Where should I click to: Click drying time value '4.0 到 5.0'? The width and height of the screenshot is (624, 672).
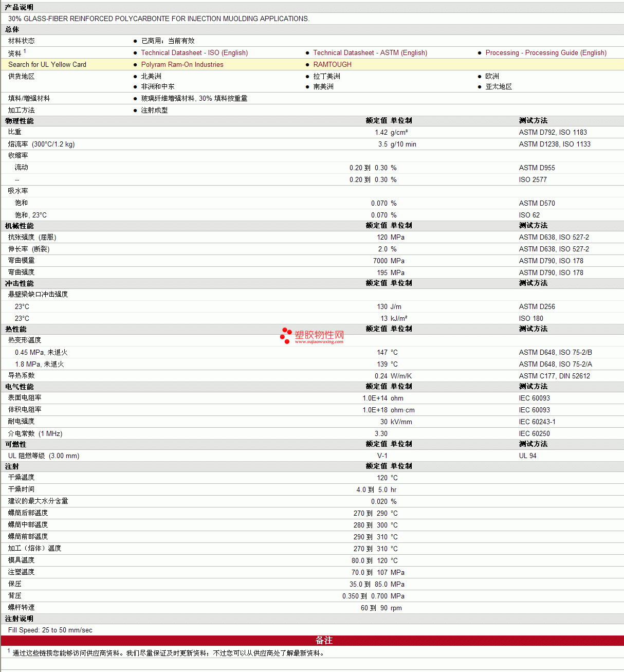(372, 490)
